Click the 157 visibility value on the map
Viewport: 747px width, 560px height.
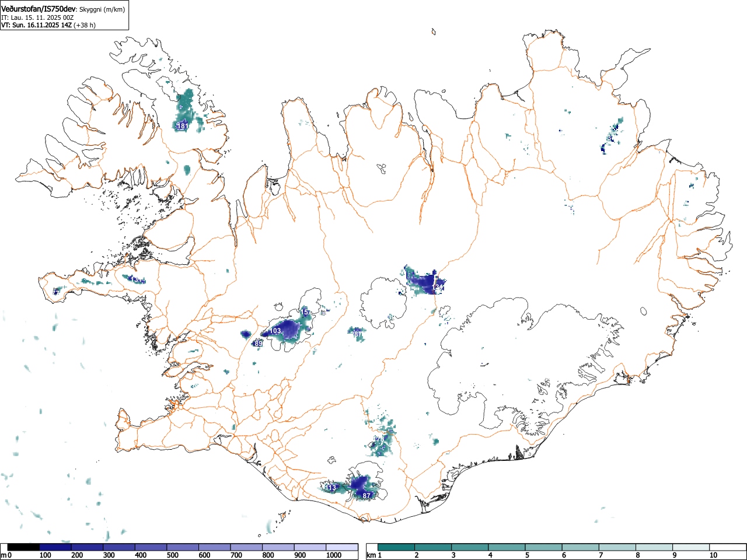[305, 313]
